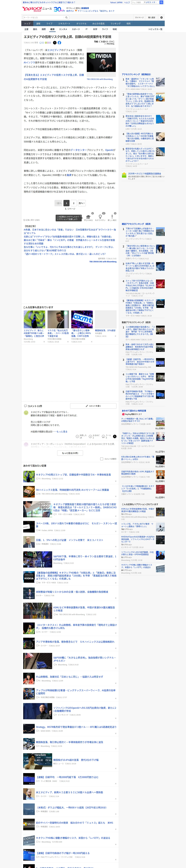Toggle the コメント非表示 checkbox

[x=102, y=459]
